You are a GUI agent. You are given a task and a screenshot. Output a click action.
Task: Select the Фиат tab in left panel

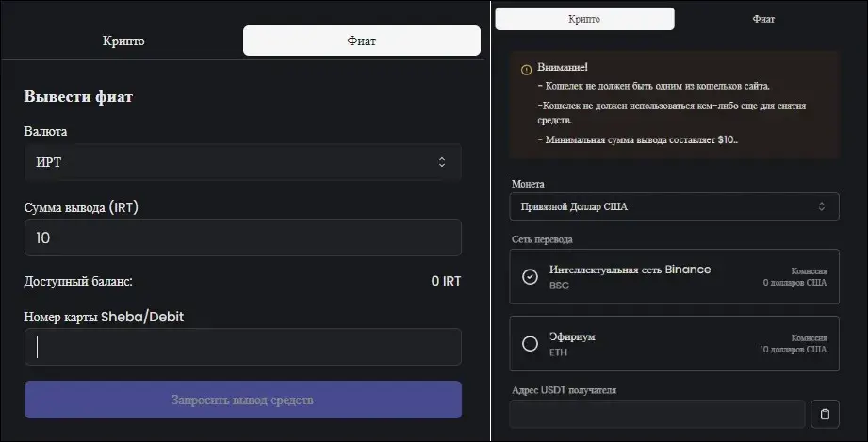click(x=362, y=41)
